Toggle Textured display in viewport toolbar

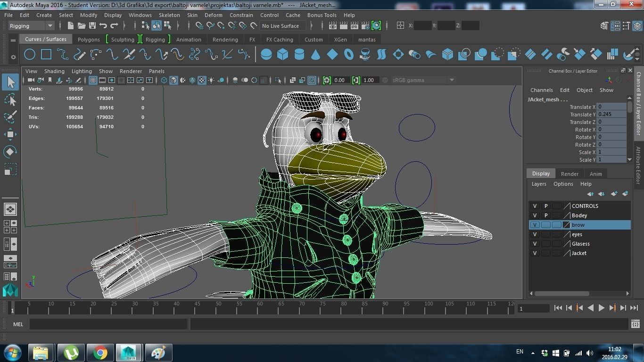(x=202, y=80)
